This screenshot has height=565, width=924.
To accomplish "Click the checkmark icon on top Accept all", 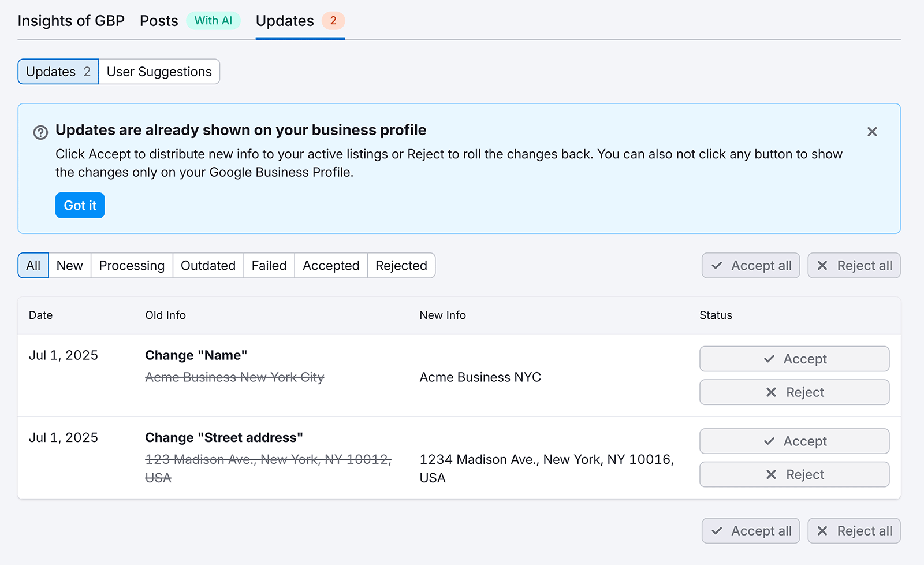I will point(716,266).
